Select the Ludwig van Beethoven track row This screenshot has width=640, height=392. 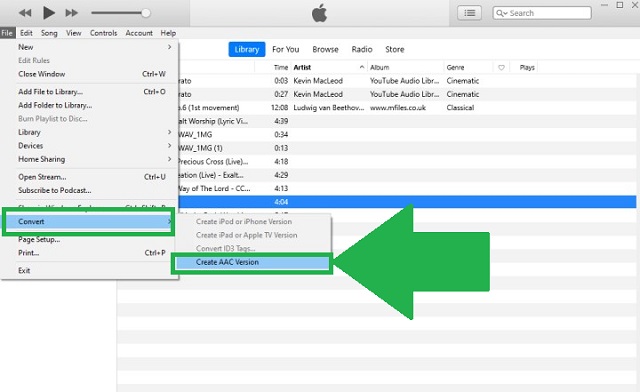pos(407,108)
